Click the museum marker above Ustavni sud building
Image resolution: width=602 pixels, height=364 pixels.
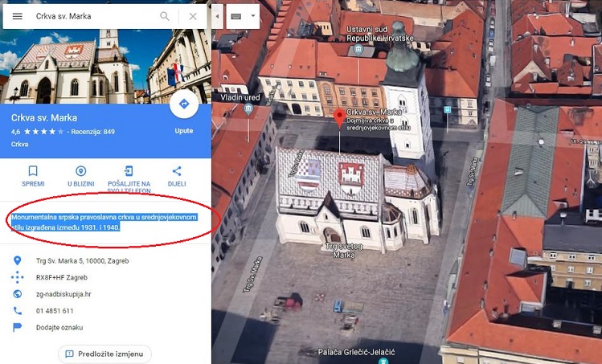pyautogui.click(x=358, y=49)
